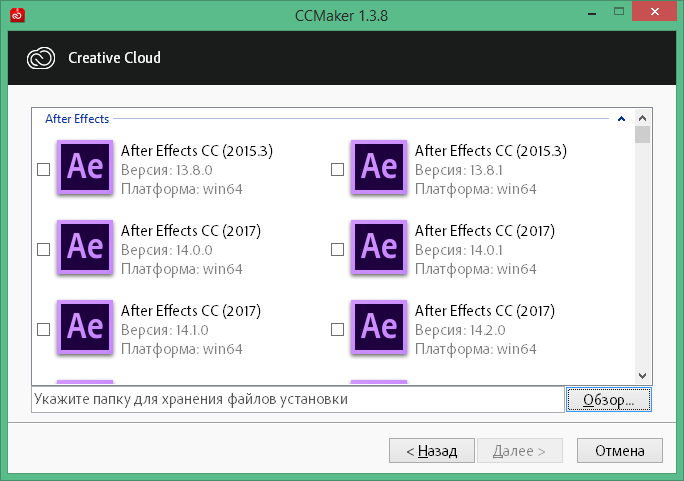Cancel setup with the Отмена button
The image size is (684, 481).
(620, 450)
